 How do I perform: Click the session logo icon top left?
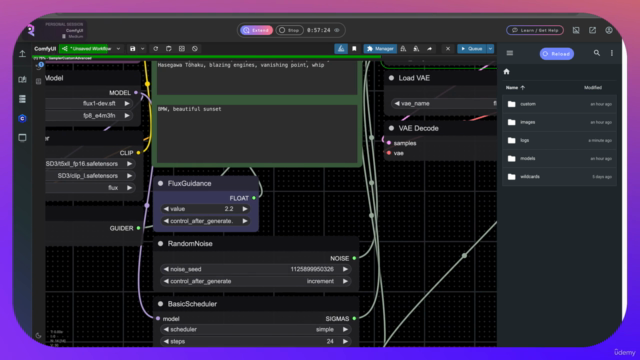pyautogui.click(x=31, y=30)
